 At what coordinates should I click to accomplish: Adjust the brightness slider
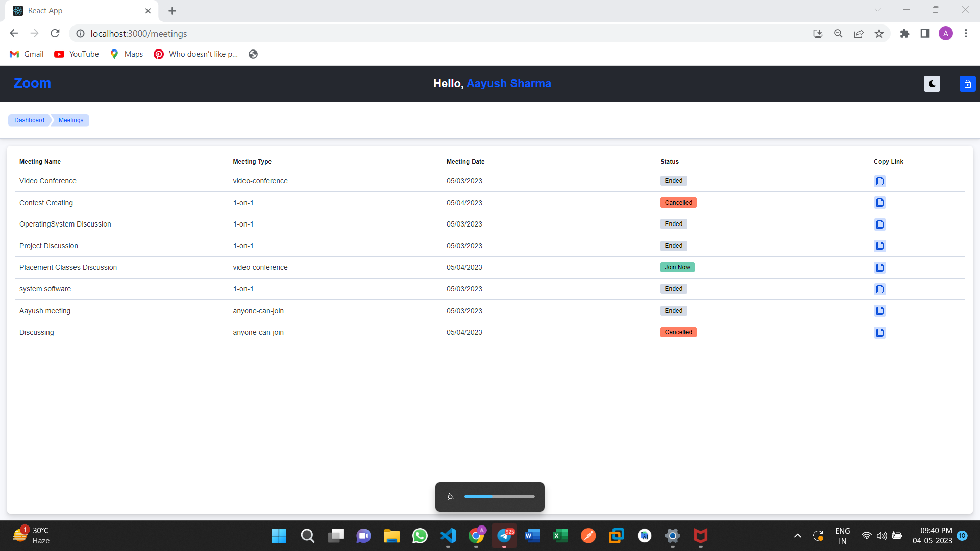(499, 496)
